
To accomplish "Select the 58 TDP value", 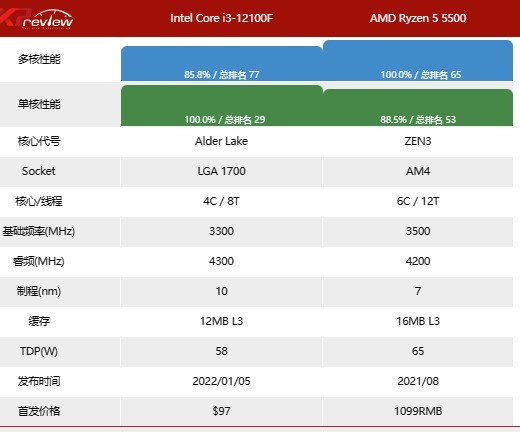I will 221,351.
